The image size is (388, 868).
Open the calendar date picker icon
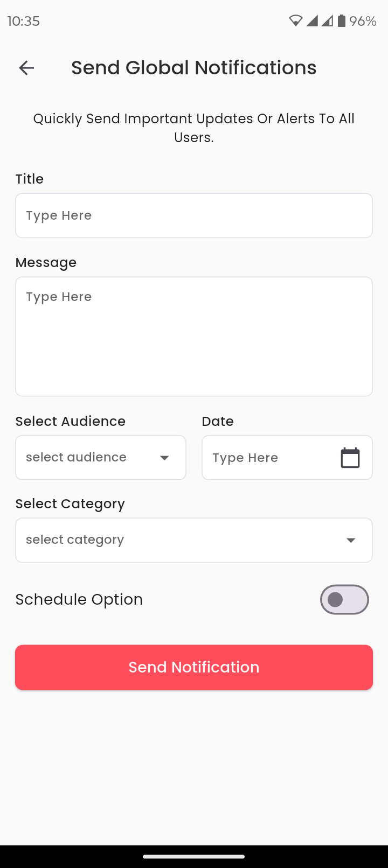(350, 458)
